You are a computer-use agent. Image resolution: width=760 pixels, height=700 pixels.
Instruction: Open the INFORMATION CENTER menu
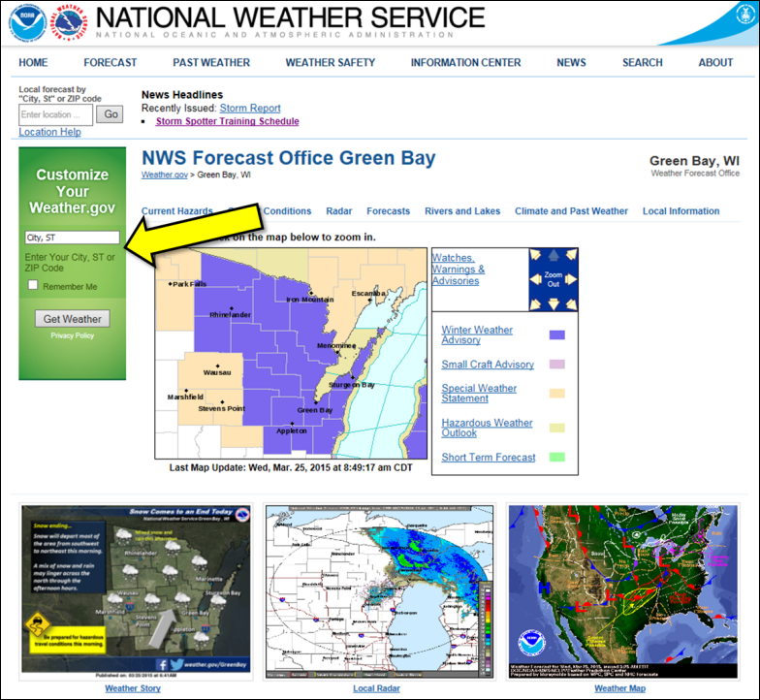pyautogui.click(x=465, y=62)
